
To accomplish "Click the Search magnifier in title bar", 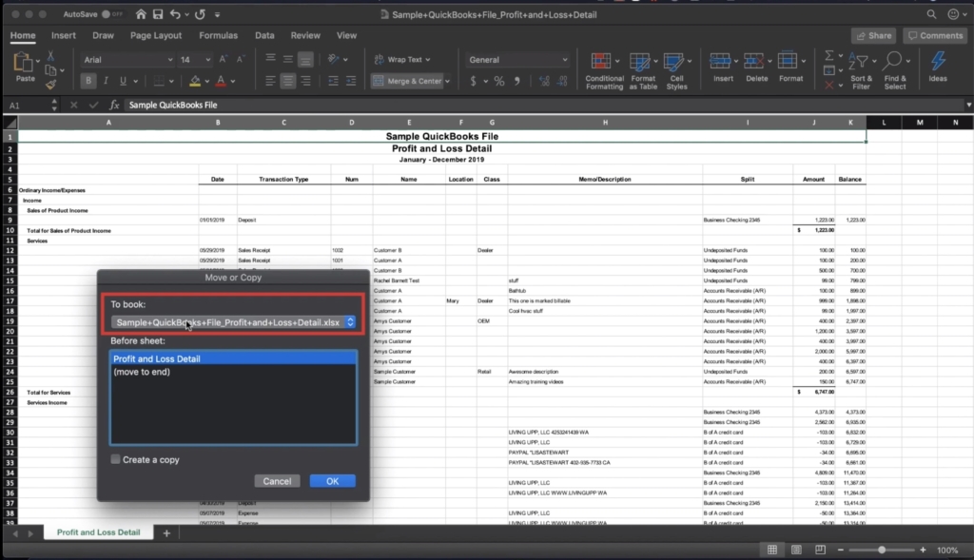I will click(931, 14).
